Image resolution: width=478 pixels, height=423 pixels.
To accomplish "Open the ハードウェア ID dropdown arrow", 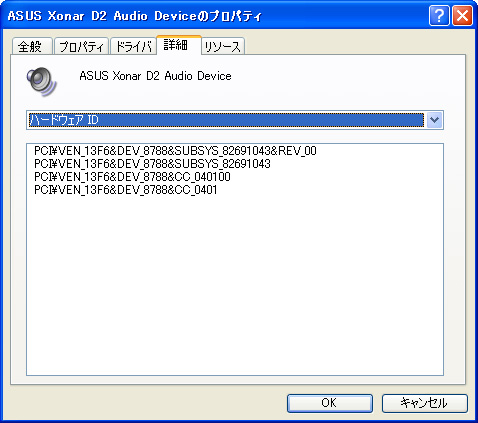I will pos(434,120).
